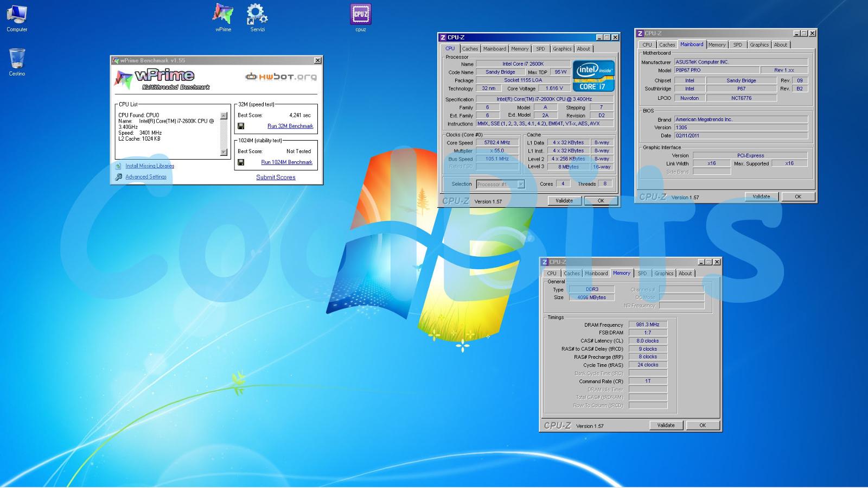Select Mainboard tab in Memory window

596,274
